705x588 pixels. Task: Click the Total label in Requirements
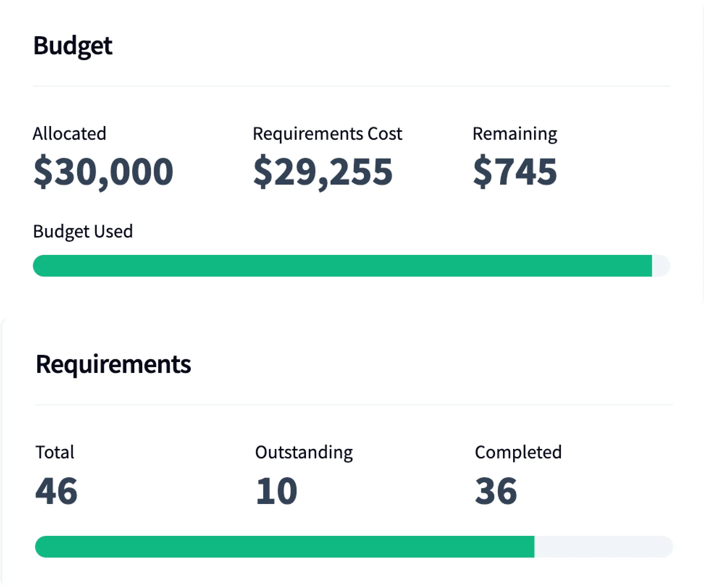click(55, 452)
